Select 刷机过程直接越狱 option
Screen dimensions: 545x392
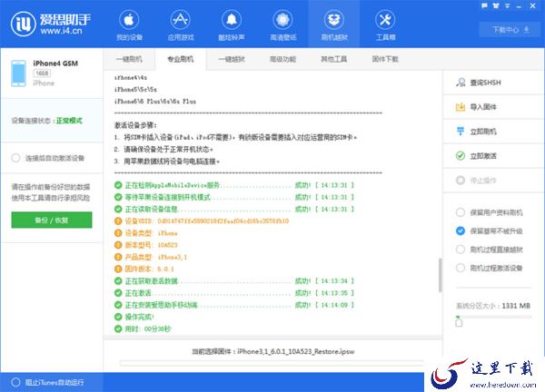point(461,250)
